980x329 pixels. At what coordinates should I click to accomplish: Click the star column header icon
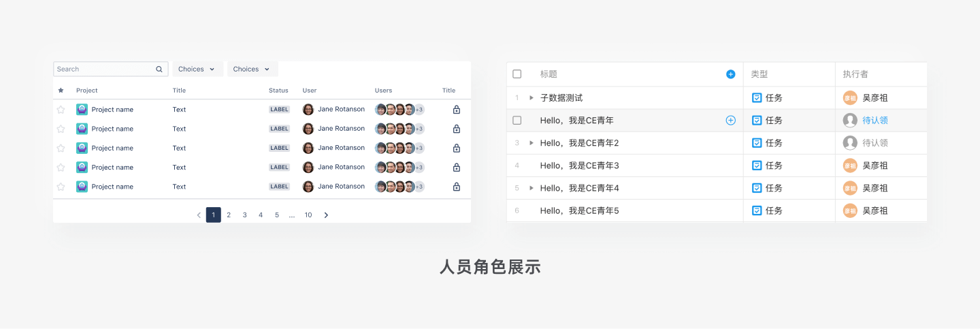[x=61, y=90]
